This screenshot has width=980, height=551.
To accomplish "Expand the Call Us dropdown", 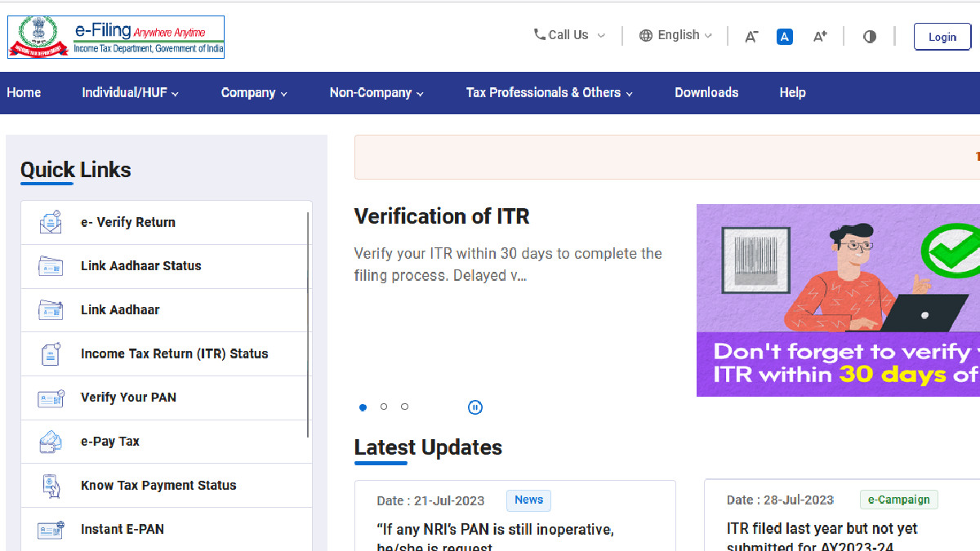I will coord(568,35).
